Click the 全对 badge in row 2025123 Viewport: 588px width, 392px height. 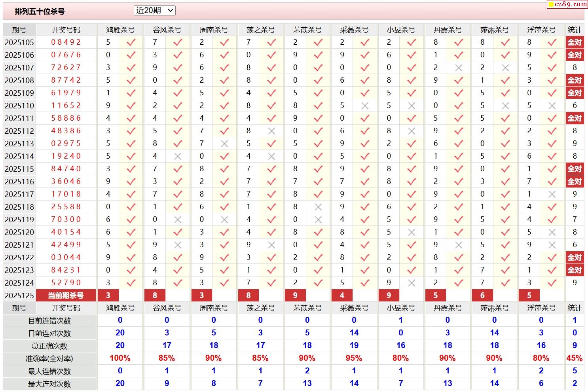575,270
